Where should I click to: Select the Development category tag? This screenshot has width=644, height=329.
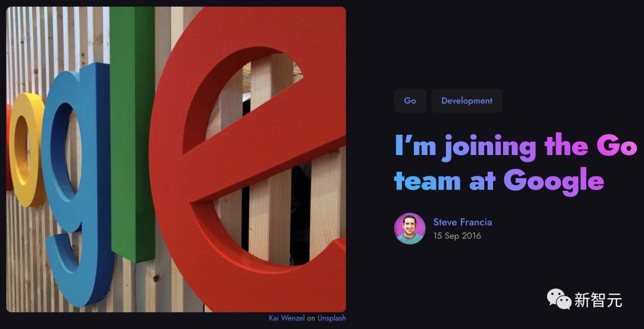[x=466, y=101]
